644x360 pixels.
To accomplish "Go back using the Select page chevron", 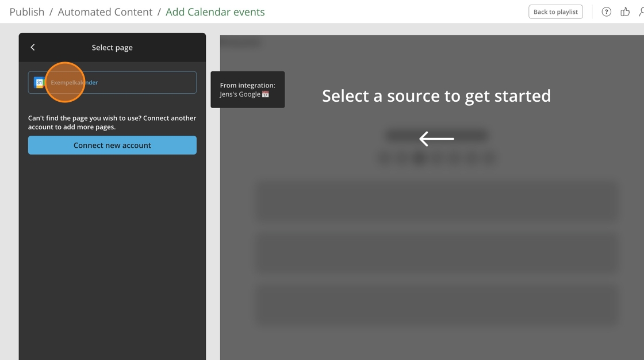I will click(32, 47).
